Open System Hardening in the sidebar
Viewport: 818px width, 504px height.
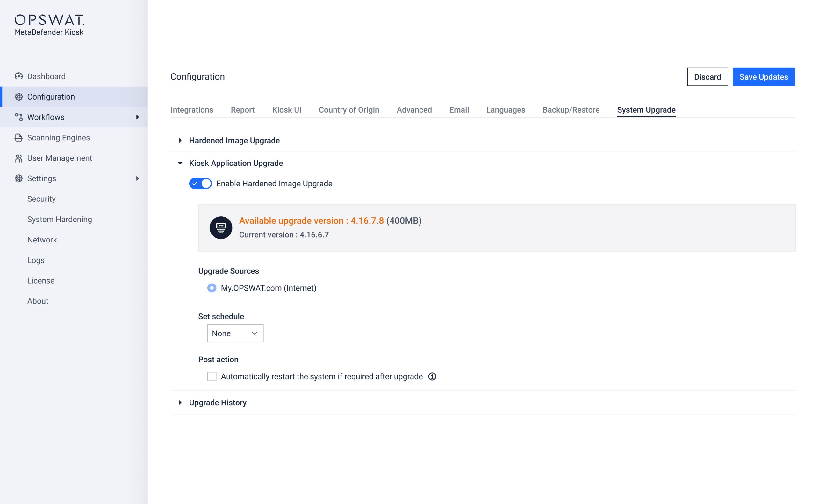[x=59, y=219]
